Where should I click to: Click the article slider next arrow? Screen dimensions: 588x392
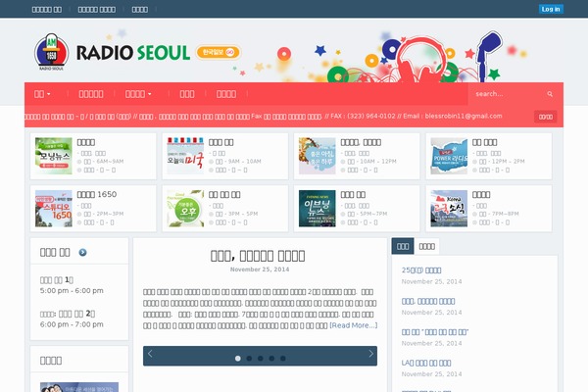pos(370,354)
